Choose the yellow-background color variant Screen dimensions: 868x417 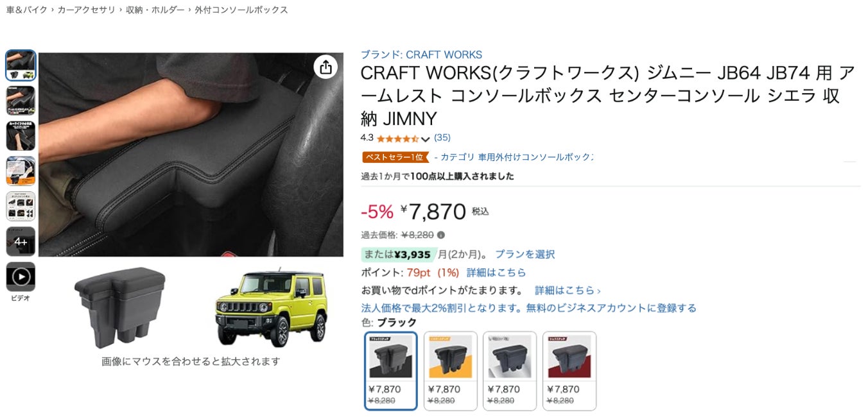click(451, 371)
